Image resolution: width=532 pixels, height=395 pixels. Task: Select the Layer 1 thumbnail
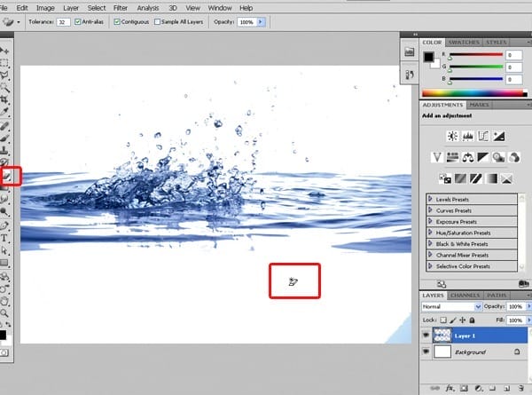(442, 336)
